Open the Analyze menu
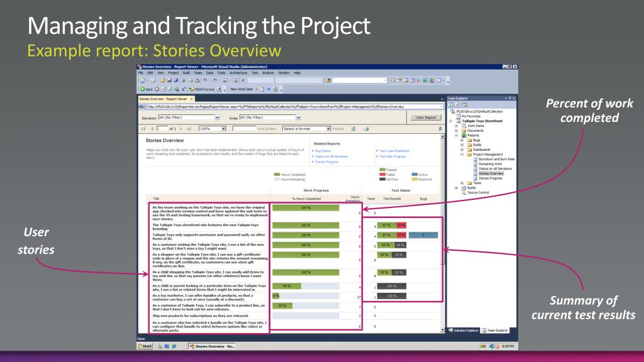This screenshot has width=644, height=362. pos(268,73)
